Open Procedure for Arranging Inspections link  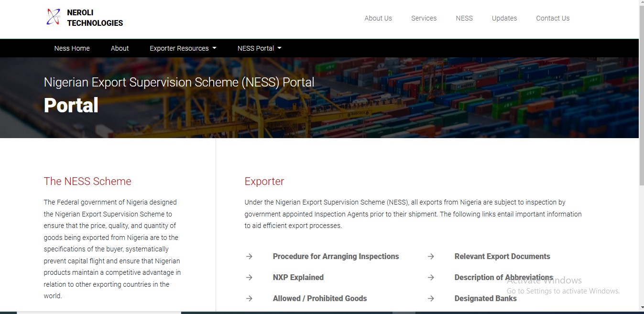pyautogui.click(x=336, y=257)
